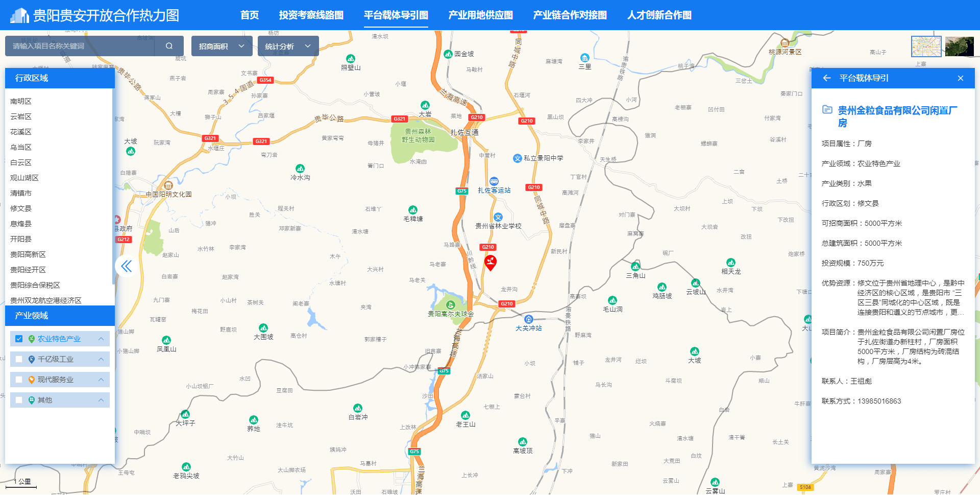
Task: Enable the 千亿级工业 checkbox
Action: [x=19, y=359]
